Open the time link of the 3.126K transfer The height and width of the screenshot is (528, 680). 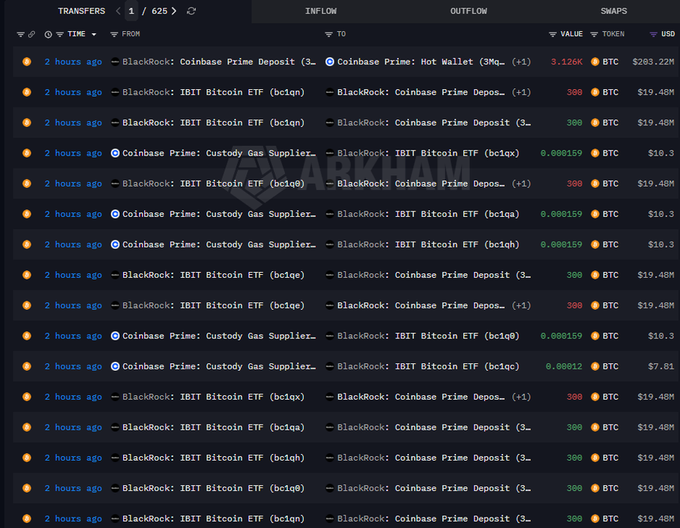[73, 62]
